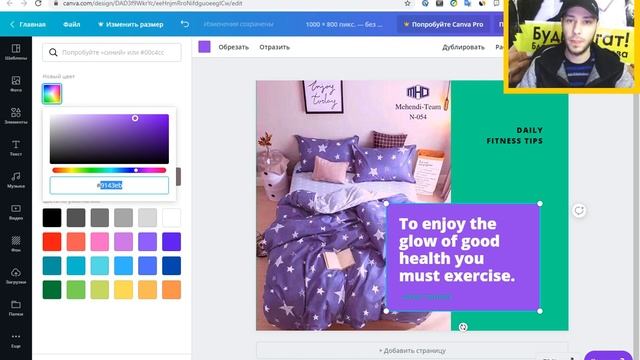Click the rotate handle below purple box
Screen dimensions: 640x360
click(463, 327)
